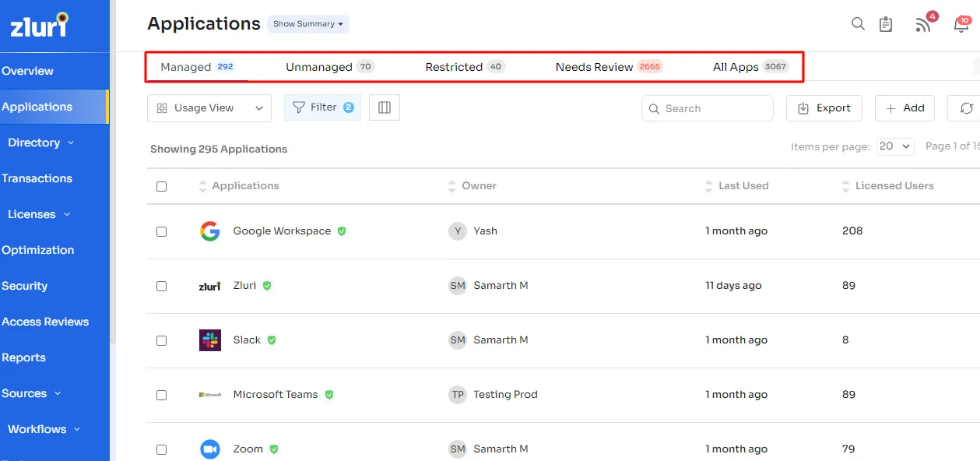Open the feed icon with badge 4
Screen dimensions: 980x461
(924, 23)
